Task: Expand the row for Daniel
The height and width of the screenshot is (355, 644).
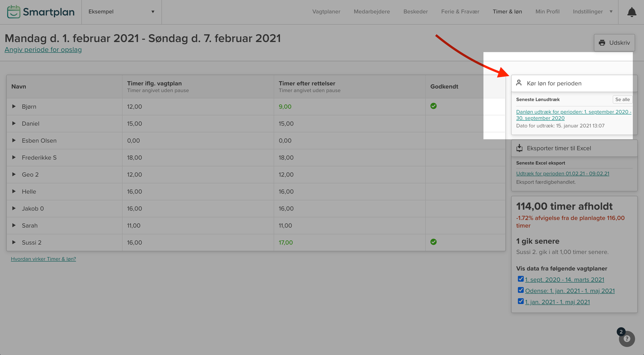Action: [x=14, y=124]
